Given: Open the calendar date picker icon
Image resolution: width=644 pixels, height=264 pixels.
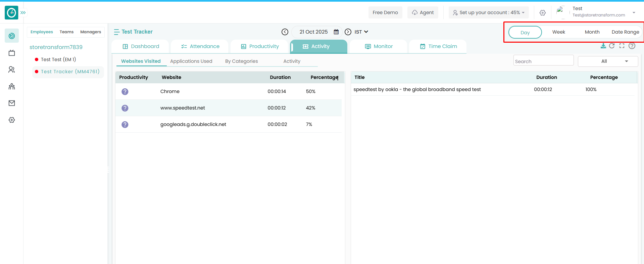Looking at the screenshot, I should point(336,32).
